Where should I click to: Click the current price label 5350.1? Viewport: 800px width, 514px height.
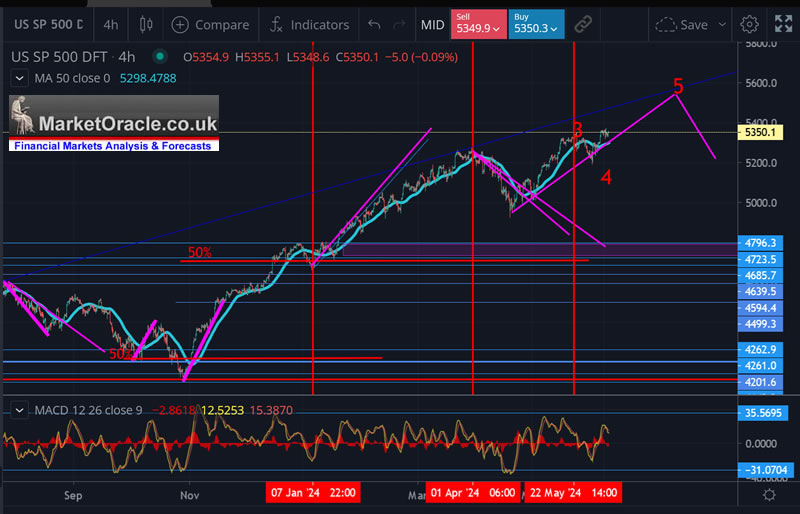(x=760, y=133)
